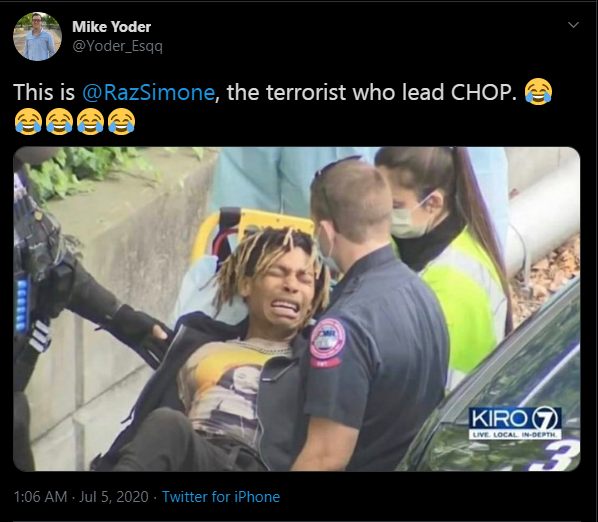Open the attached news photo
The width and height of the screenshot is (598, 522).
[297, 309]
